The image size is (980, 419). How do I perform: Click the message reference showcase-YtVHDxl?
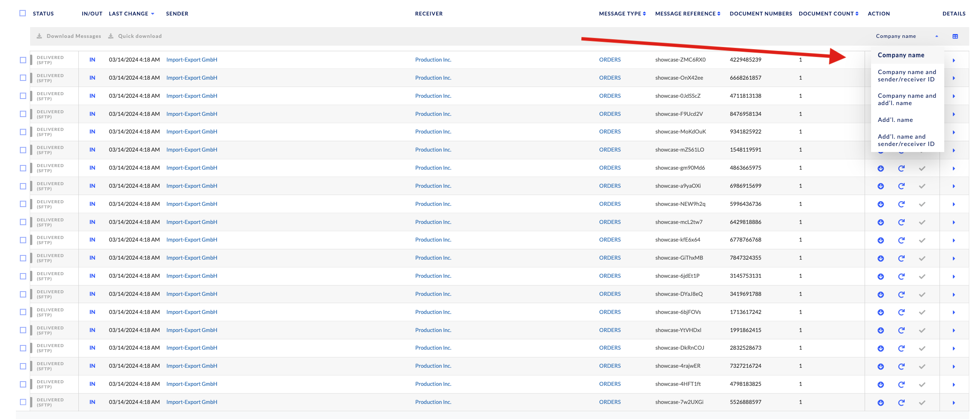click(x=678, y=330)
